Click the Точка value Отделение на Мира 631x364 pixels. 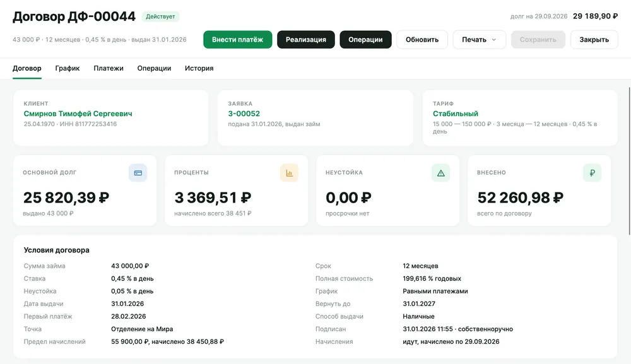click(142, 329)
